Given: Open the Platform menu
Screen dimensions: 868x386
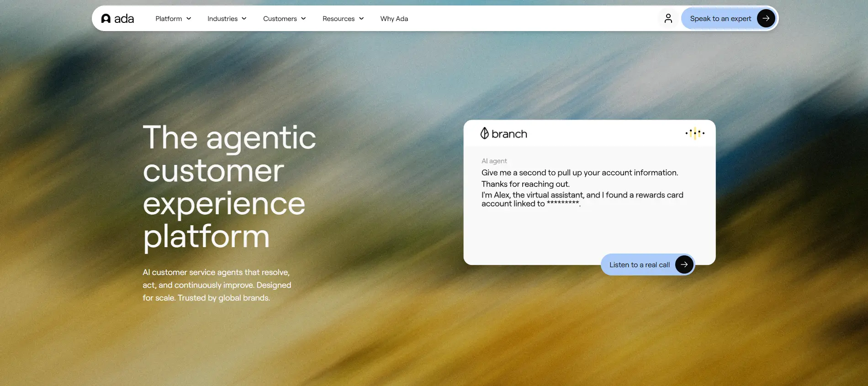Looking at the screenshot, I should click(173, 19).
